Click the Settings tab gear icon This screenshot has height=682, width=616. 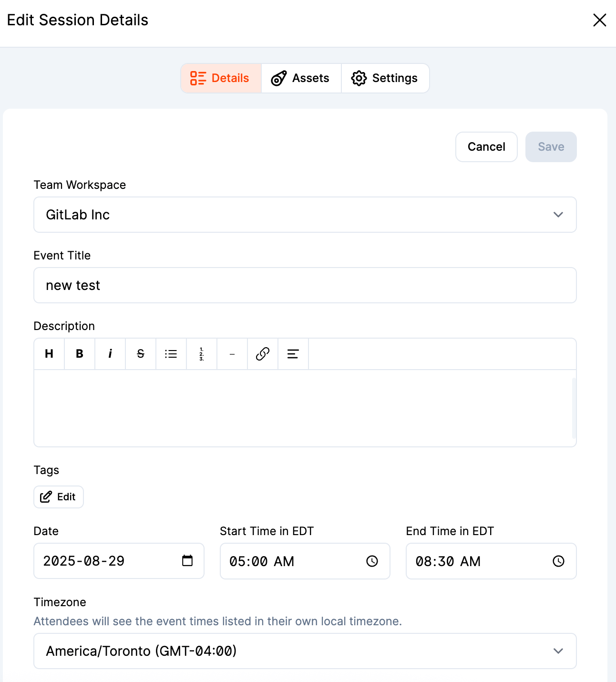[x=359, y=78]
